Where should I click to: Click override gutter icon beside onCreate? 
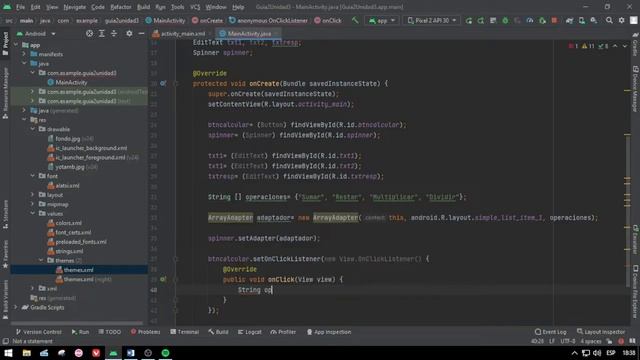[163, 83]
